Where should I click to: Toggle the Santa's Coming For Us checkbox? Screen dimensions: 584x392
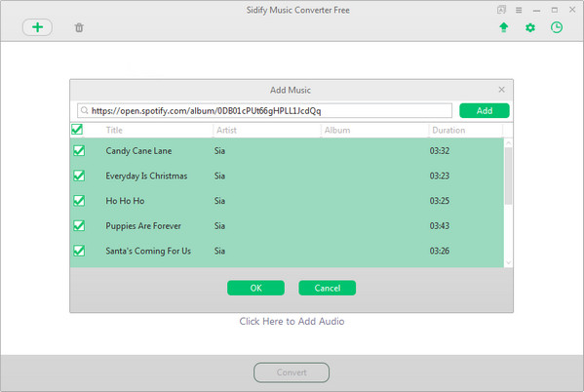click(x=79, y=251)
